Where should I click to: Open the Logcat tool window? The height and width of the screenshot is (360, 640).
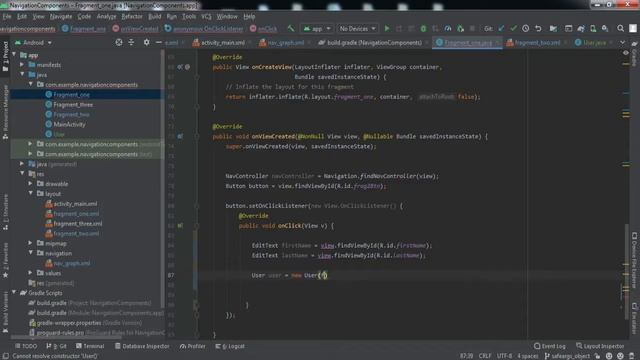pyautogui.click(x=230, y=346)
